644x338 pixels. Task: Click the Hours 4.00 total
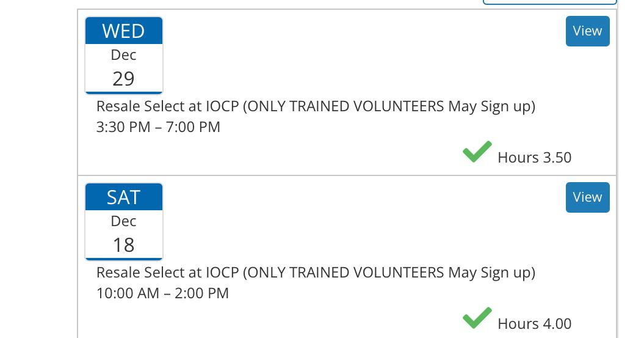click(534, 324)
